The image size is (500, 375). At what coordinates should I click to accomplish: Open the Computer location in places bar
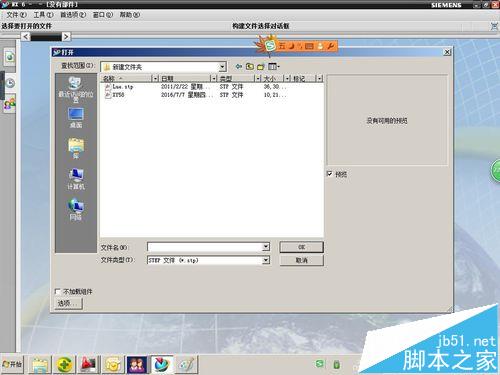tap(76, 179)
